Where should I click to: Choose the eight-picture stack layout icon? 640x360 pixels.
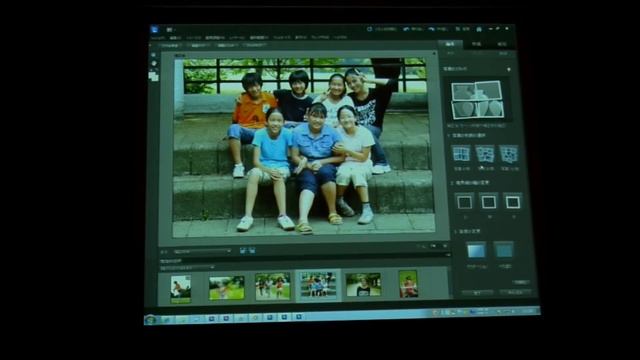pos(485,154)
